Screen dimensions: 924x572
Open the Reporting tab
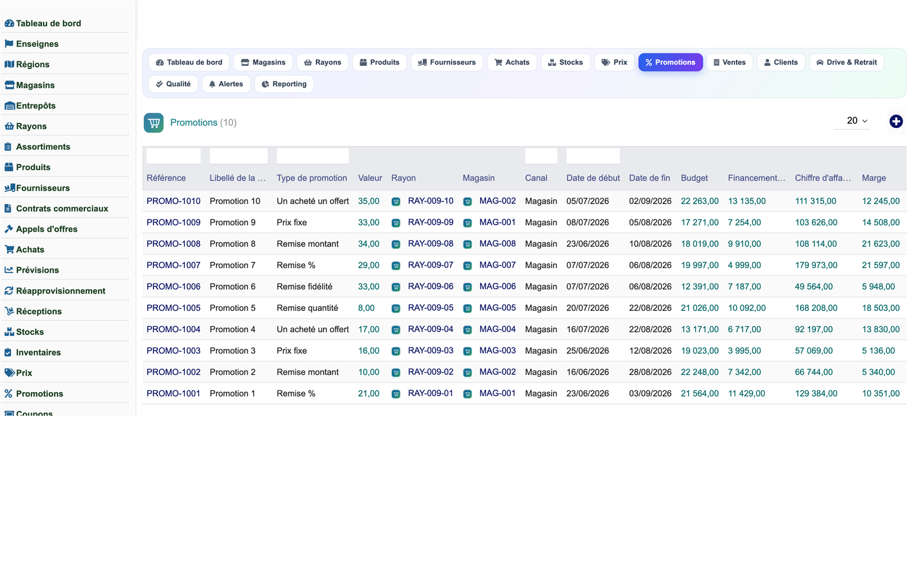pyautogui.click(x=284, y=84)
